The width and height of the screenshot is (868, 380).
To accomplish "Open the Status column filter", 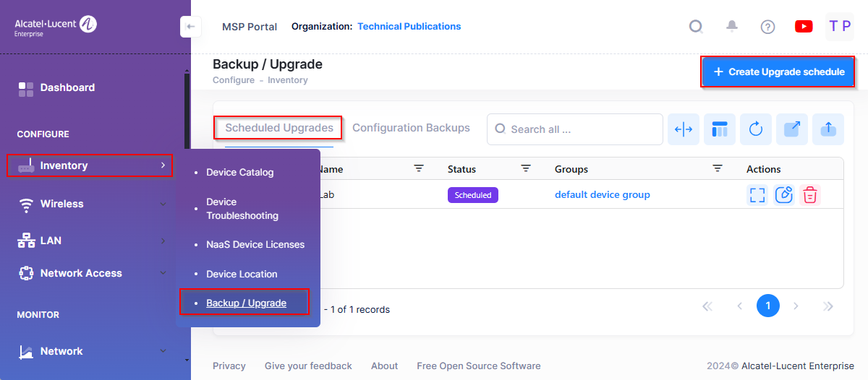I will tap(526, 168).
